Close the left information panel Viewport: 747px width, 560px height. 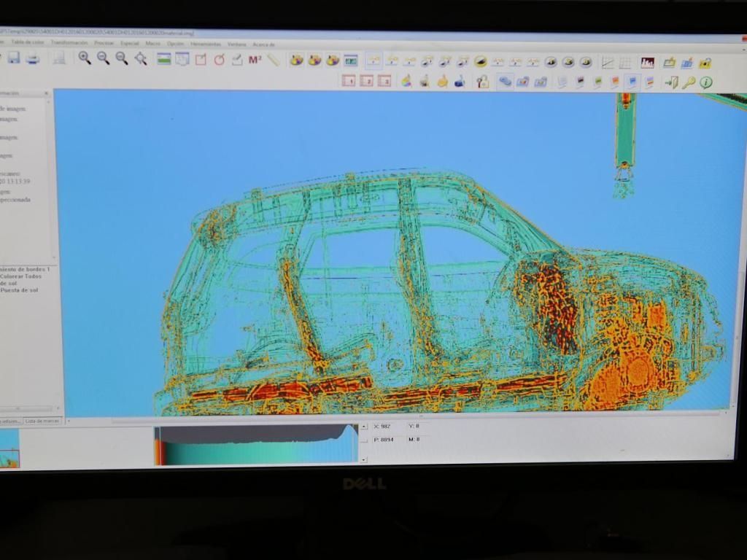47,93
